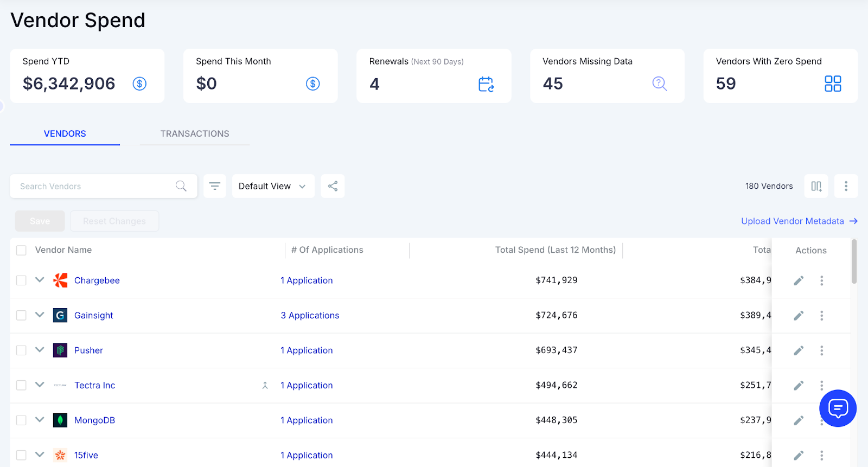Screen dimensions: 868x467
Task: Expand the 15five row
Action: coord(40,455)
